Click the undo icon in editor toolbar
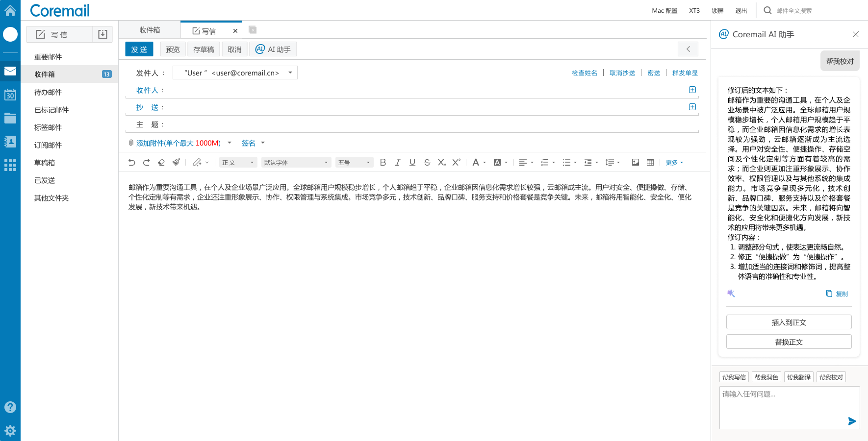868x441 pixels. click(x=131, y=162)
